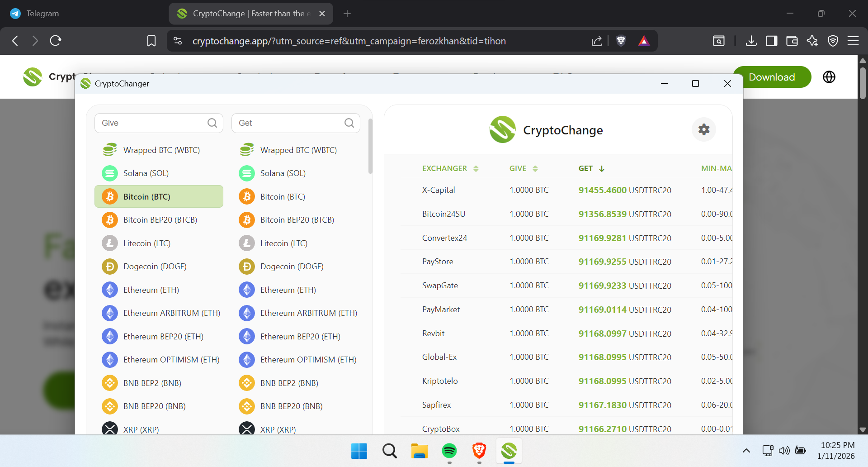This screenshot has height=467, width=868.
Task: Click the Revbit rate 91168.0997 USDTTRC20
Action: pos(625,334)
